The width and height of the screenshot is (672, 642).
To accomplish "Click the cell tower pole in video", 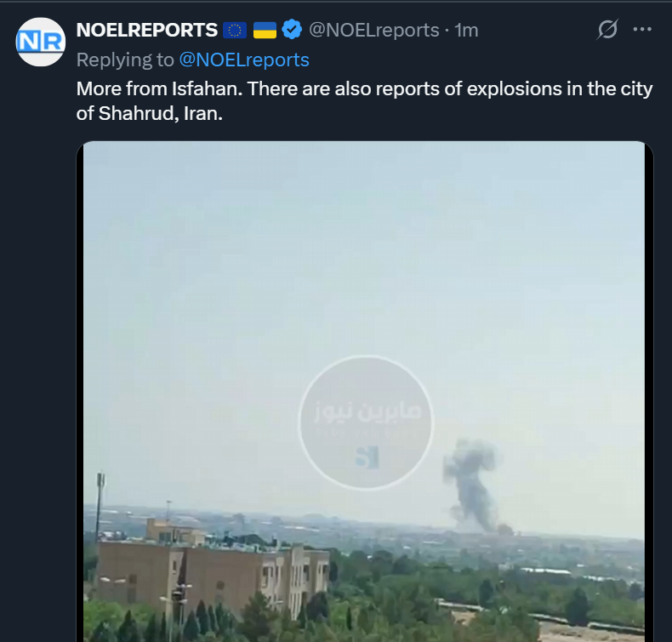I will coord(100,505).
